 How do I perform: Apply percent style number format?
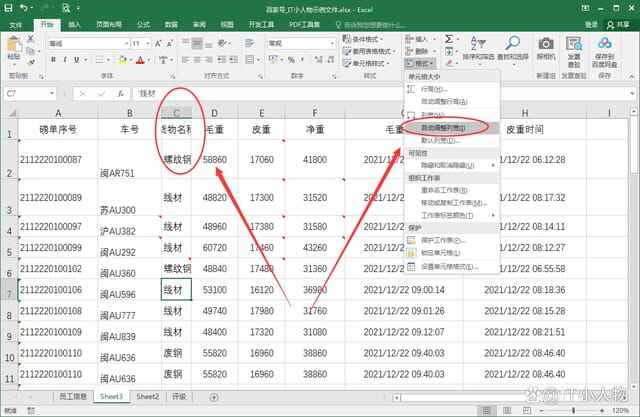point(291,60)
